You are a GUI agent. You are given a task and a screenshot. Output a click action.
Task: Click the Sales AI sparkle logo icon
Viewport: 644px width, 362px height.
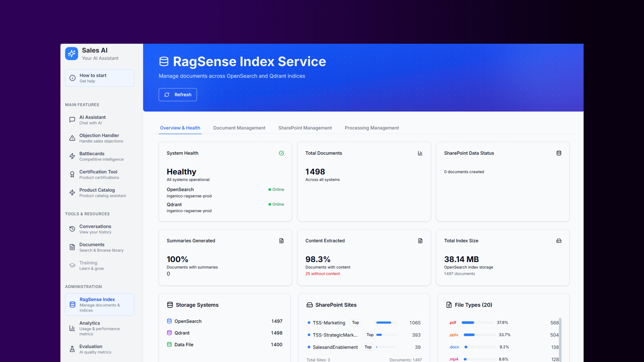click(71, 53)
